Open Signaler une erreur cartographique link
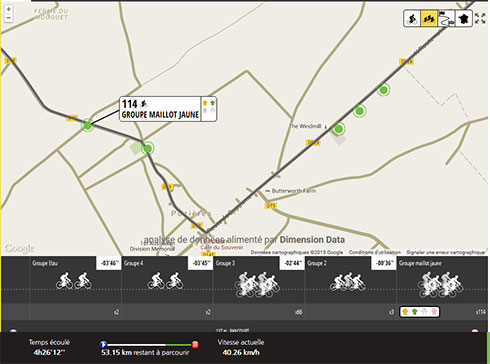The height and width of the screenshot is (364, 490). 445,252
